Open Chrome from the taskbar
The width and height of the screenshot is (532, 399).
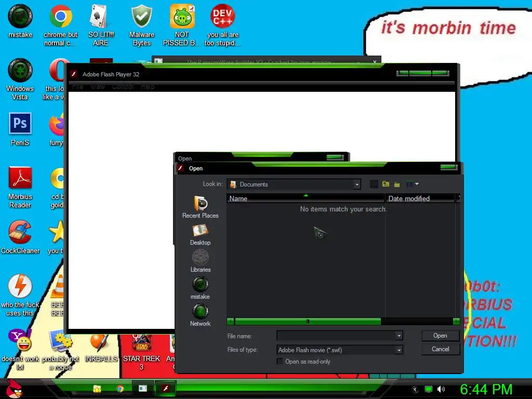(120, 389)
